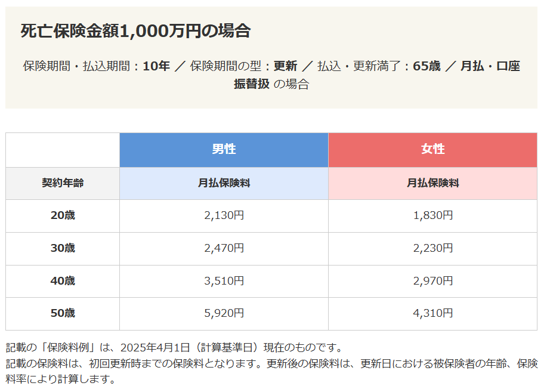Select the 30歳 row label
The image size is (550, 392).
click(63, 248)
